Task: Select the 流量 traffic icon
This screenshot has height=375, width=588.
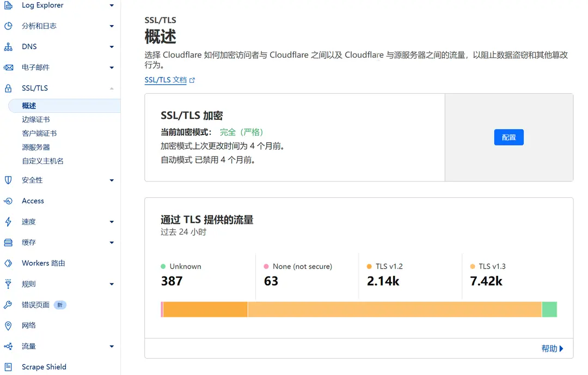Action: (x=9, y=346)
